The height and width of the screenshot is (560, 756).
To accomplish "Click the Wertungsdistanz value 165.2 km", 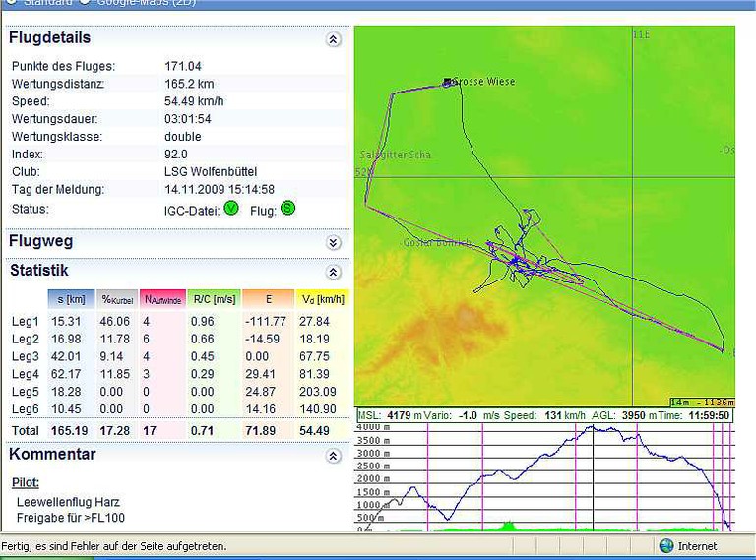I will [189, 84].
